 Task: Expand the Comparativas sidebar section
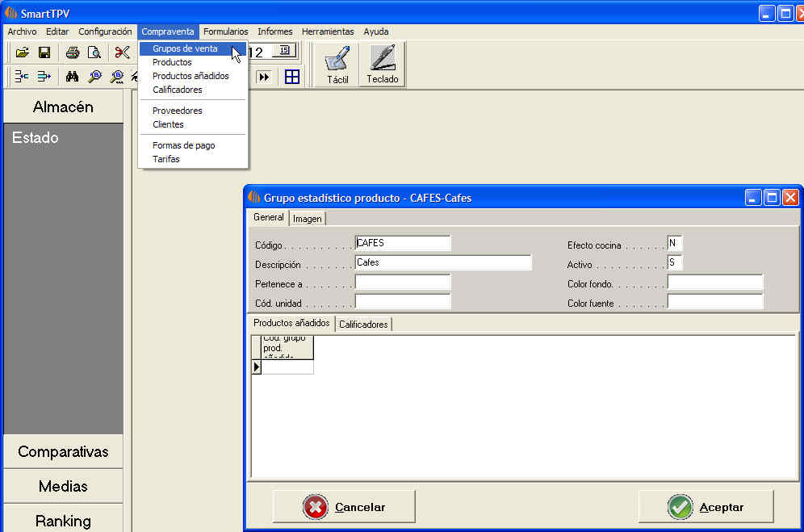(x=63, y=451)
